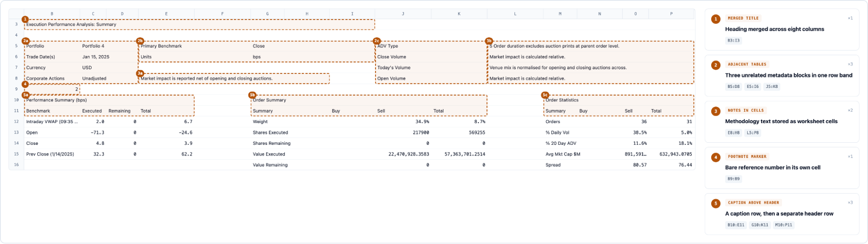The width and height of the screenshot is (868, 244).
Task: Select the 'Jan 15, 2025' trade date cell
Action: tap(96, 57)
